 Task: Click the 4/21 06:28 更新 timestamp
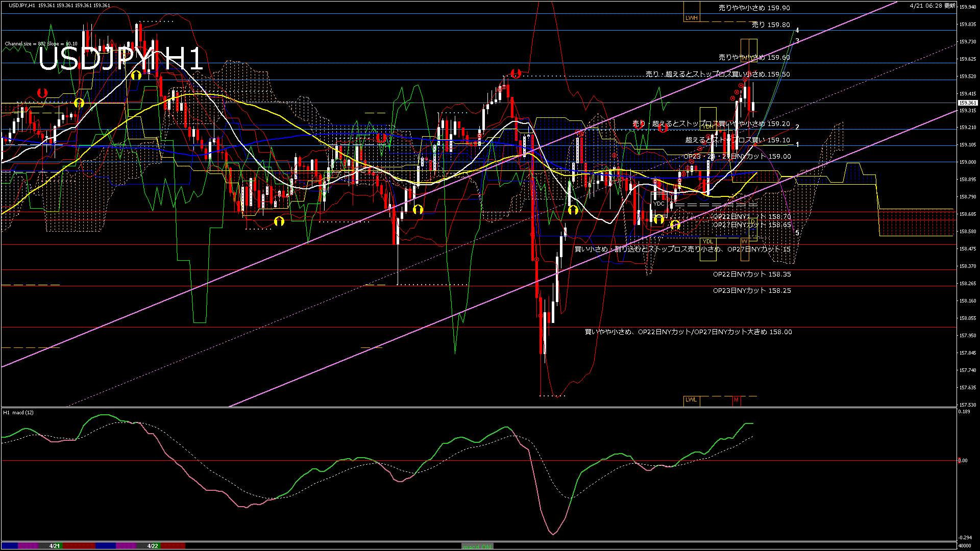(x=933, y=6)
